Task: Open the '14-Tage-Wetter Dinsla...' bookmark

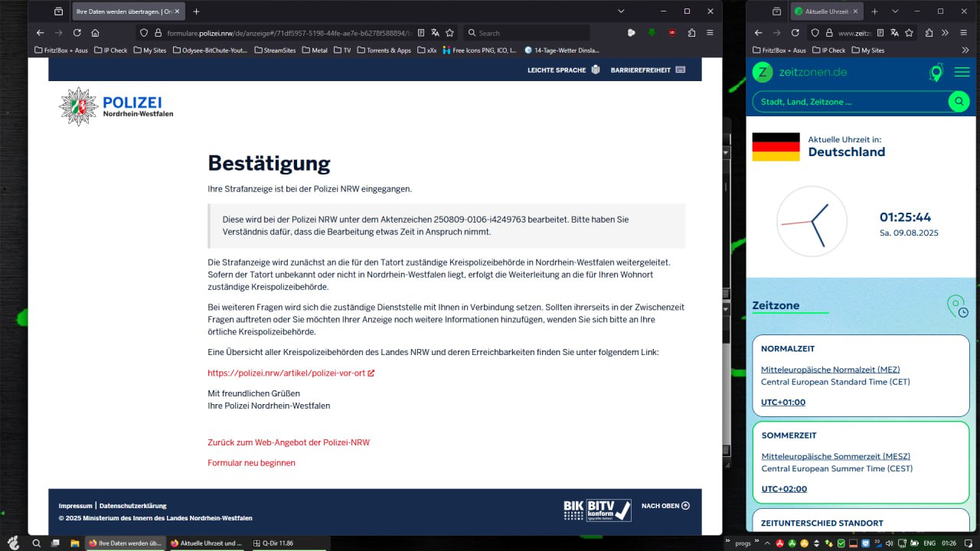Action: click(x=561, y=51)
